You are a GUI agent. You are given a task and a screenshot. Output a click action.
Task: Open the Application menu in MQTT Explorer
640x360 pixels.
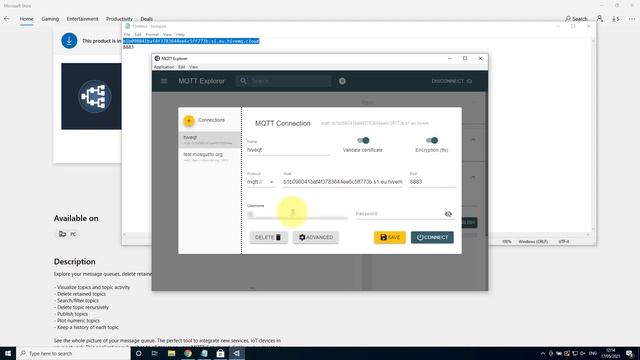164,67
